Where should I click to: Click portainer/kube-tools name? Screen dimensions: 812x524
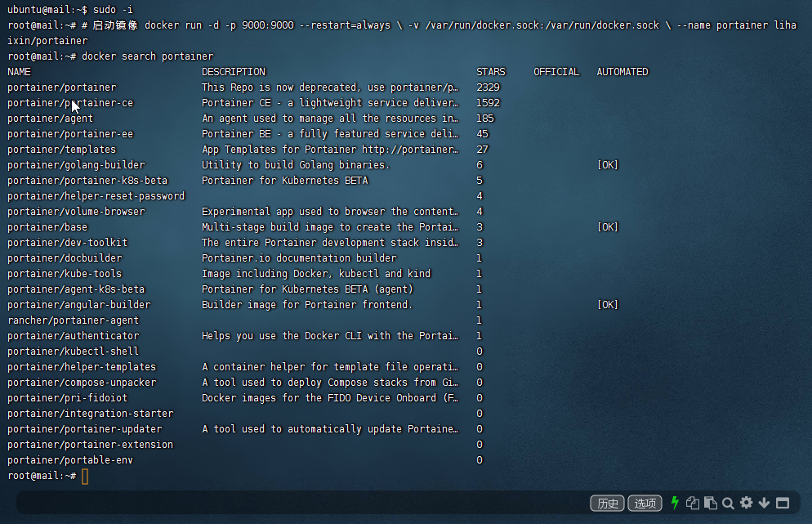(65, 274)
